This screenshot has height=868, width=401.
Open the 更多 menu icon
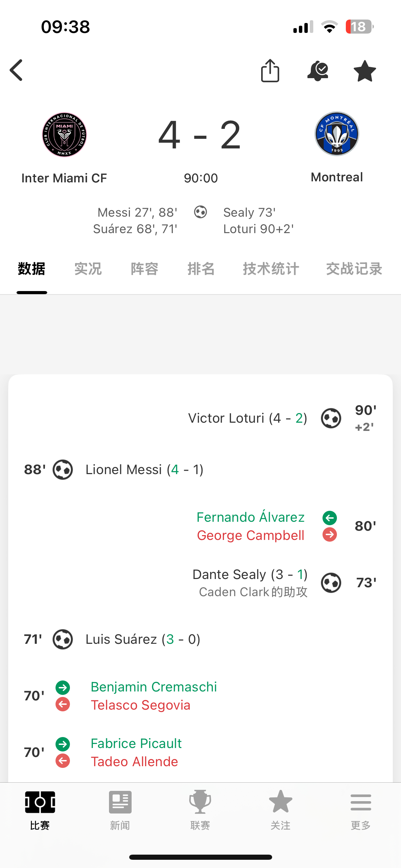361,802
